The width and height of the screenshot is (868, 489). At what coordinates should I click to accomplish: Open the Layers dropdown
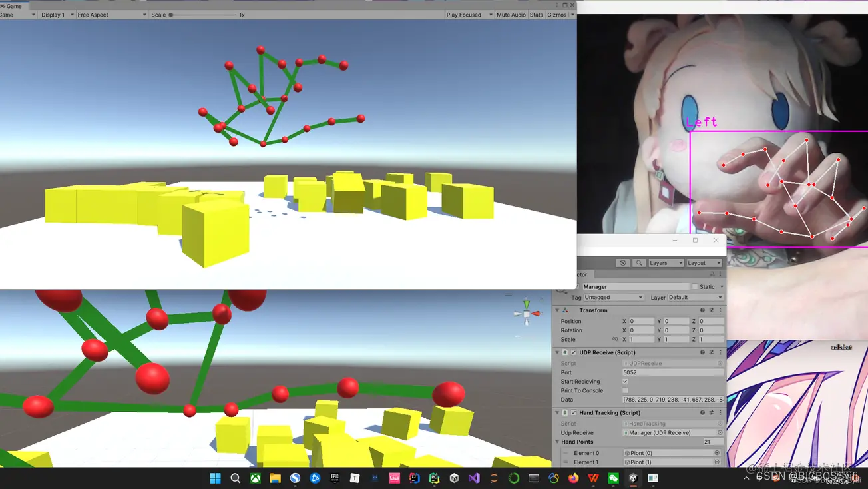(666, 263)
